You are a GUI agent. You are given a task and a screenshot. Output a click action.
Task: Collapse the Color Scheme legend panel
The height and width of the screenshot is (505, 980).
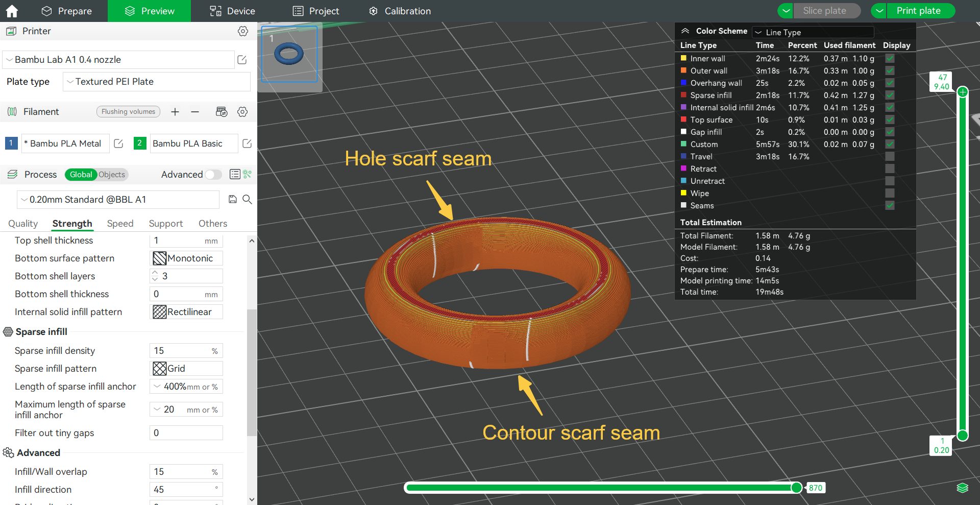685,31
